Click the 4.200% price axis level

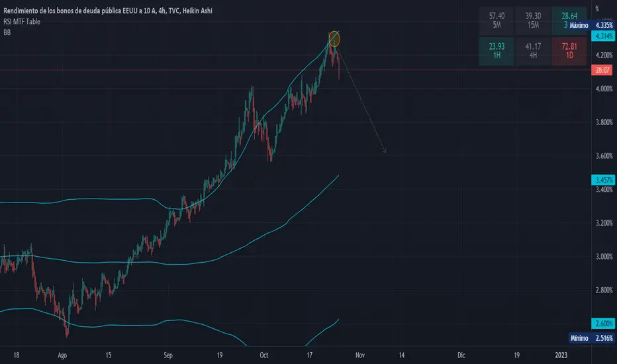pyautogui.click(x=604, y=55)
